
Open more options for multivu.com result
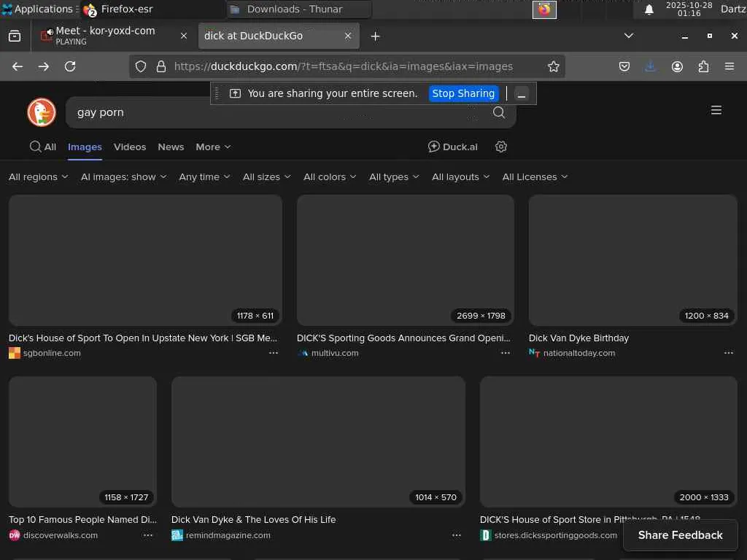[506, 354]
